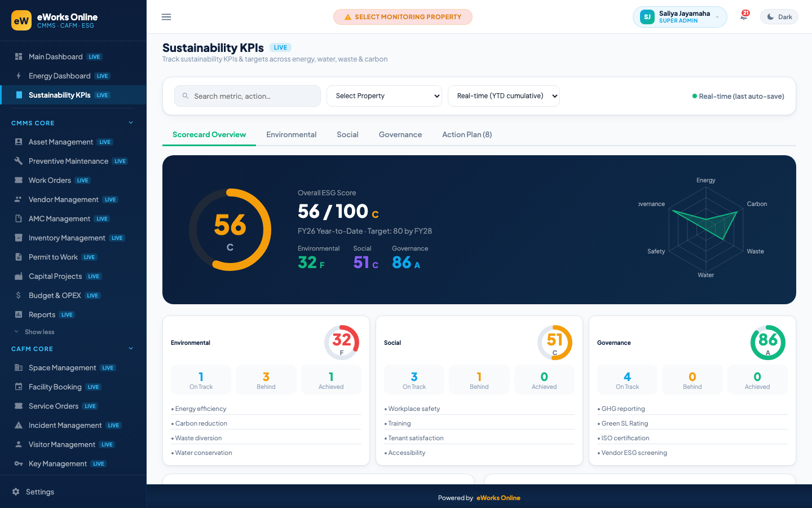Click Select Monitoring Property banner button
Viewport: 812px width, 508px height.
click(x=403, y=17)
